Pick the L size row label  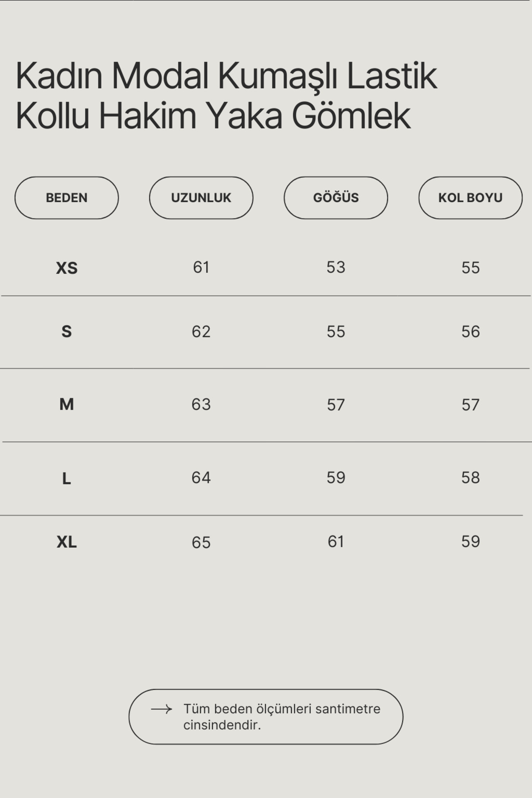coord(66,479)
